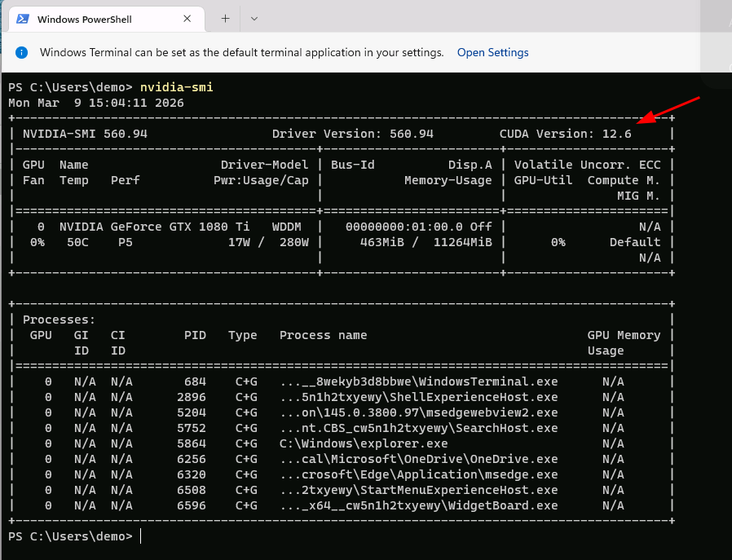Click the msedgewebview2.exe process entry
Viewport: 732px width, 560px height.
pyautogui.click(x=418, y=412)
